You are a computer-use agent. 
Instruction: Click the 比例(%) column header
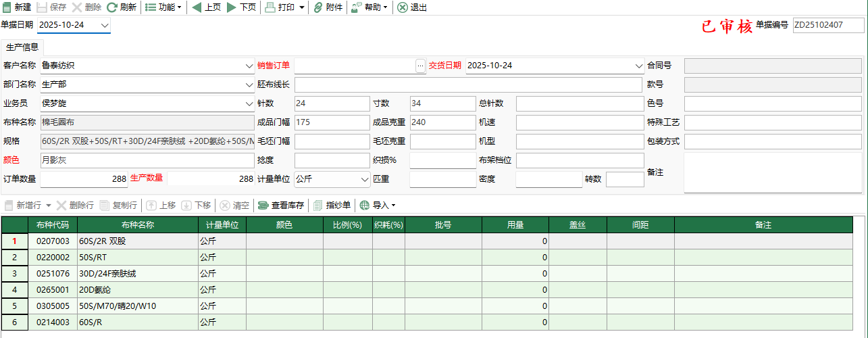tap(348, 224)
